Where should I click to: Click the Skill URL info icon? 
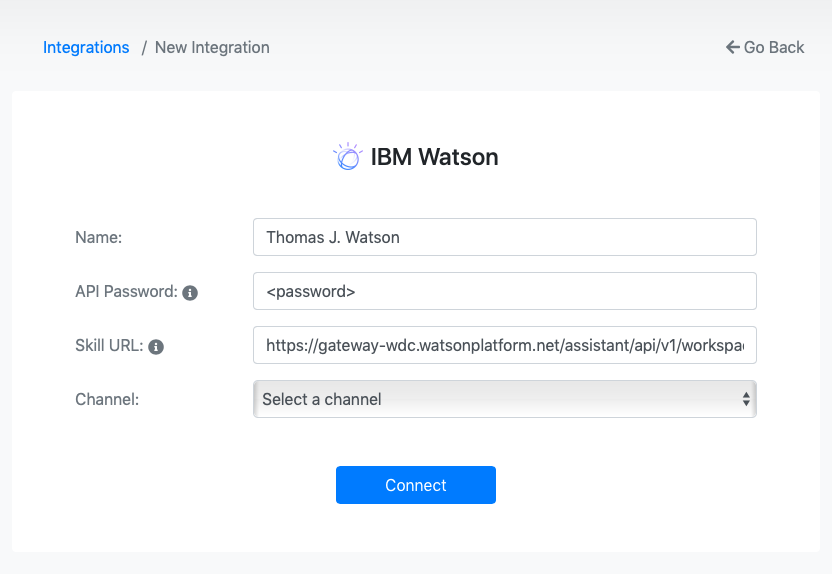[x=156, y=346]
